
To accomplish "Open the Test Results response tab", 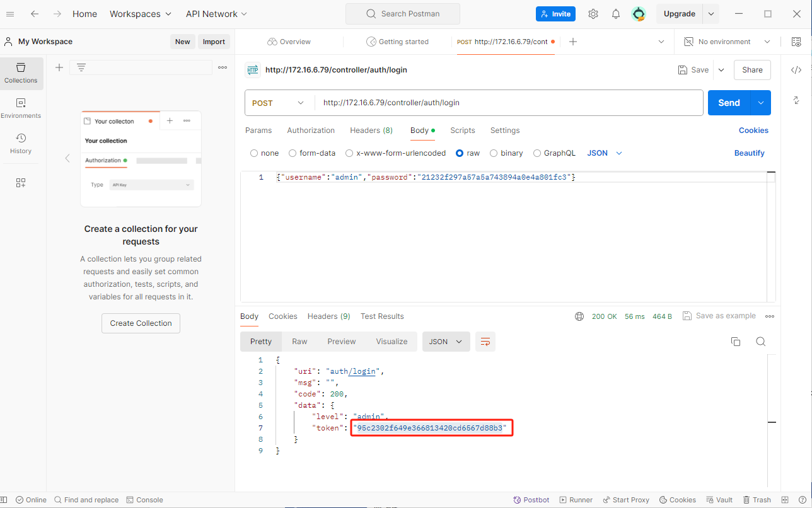I will tap(382, 316).
